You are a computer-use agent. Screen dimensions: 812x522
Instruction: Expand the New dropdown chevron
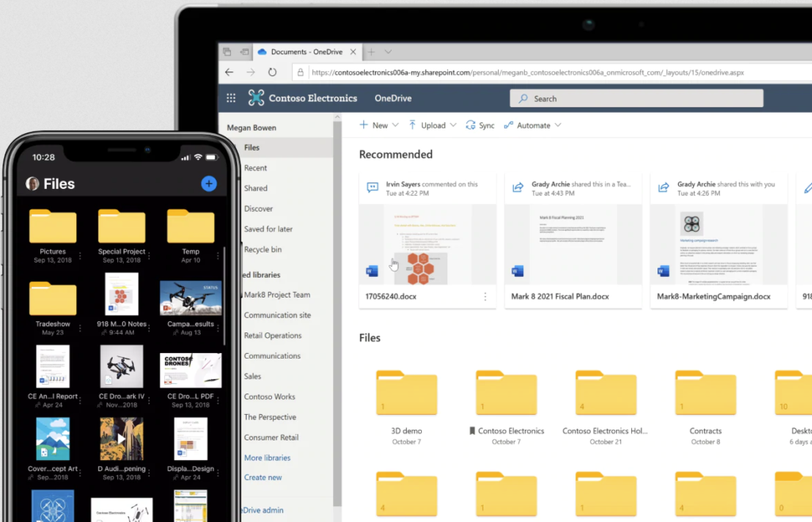click(396, 125)
